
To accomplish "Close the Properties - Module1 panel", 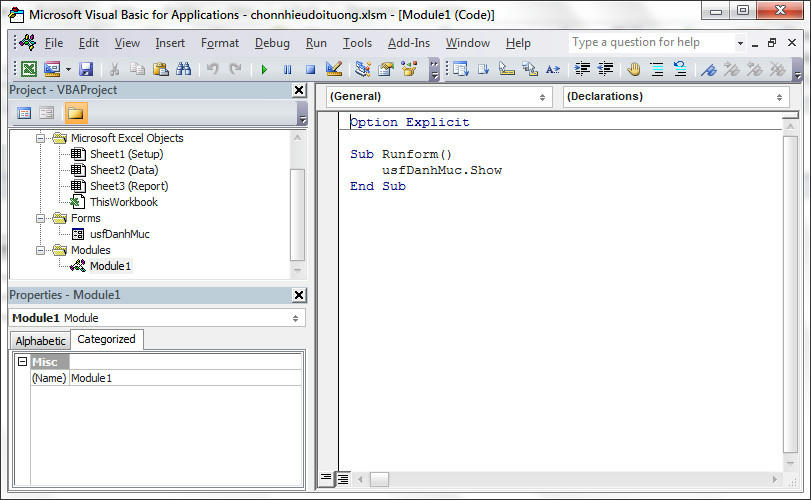I will click(x=299, y=295).
